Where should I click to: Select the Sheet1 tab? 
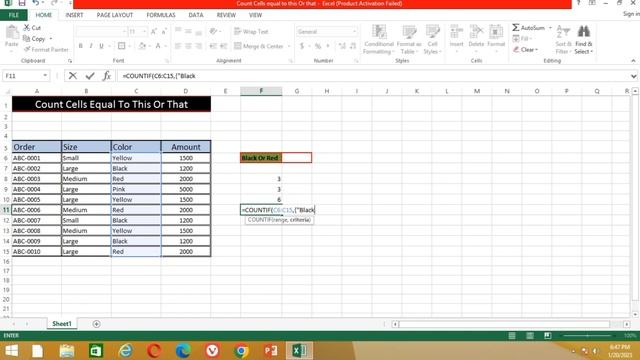point(62,324)
